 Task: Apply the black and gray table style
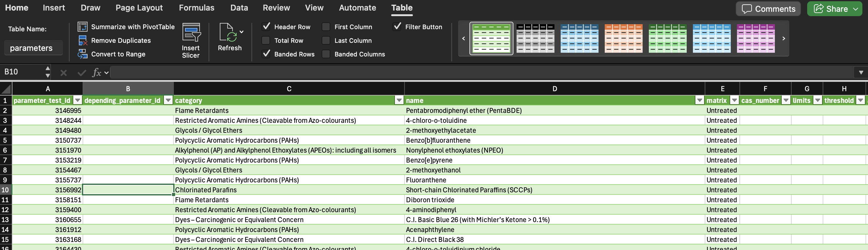pyautogui.click(x=536, y=38)
